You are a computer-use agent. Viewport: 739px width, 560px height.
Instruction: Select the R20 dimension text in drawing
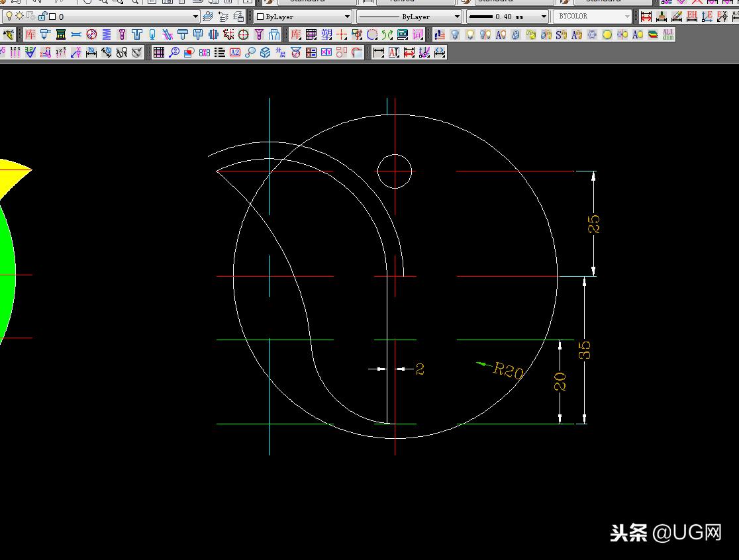508,371
